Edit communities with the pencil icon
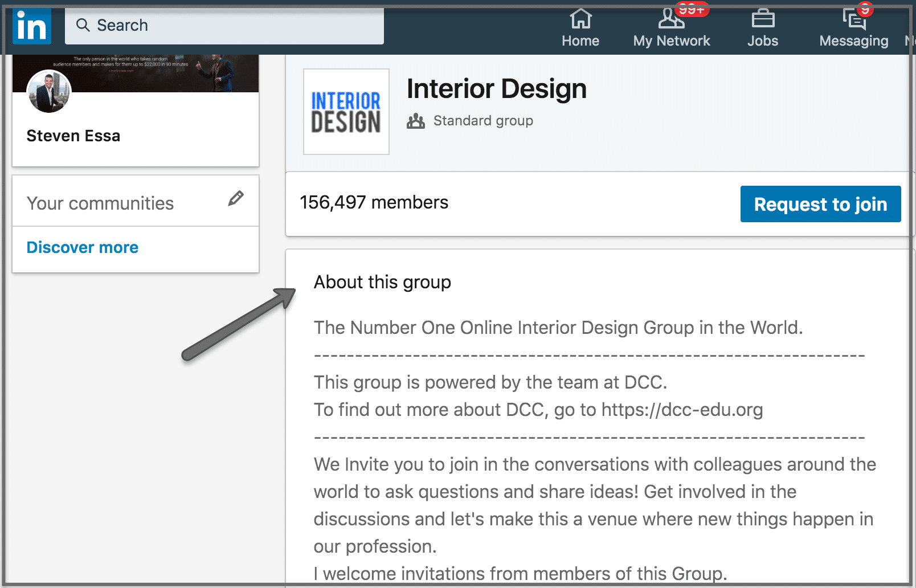The width and height of the screenshot is (916, 588). click(236, 198)
